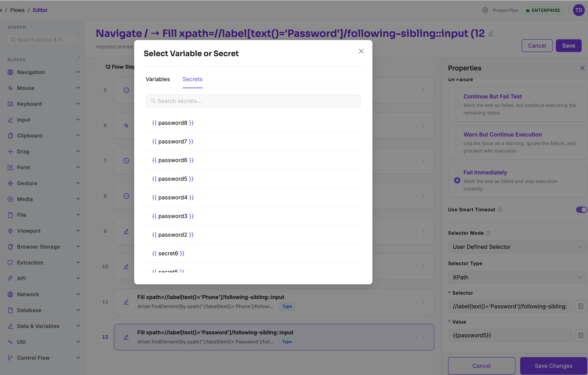
Task: Click the Gesture block icon
Action: click(x=10, y=183)
